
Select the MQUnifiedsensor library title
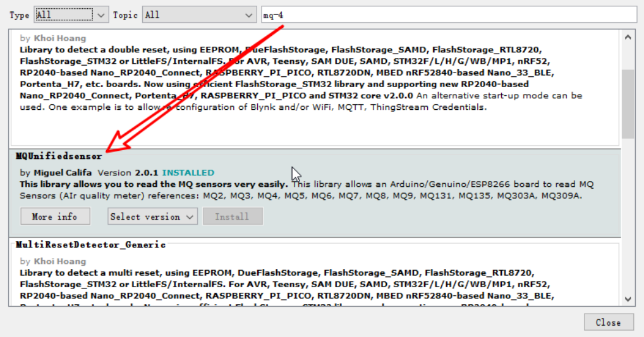(59, 157)
